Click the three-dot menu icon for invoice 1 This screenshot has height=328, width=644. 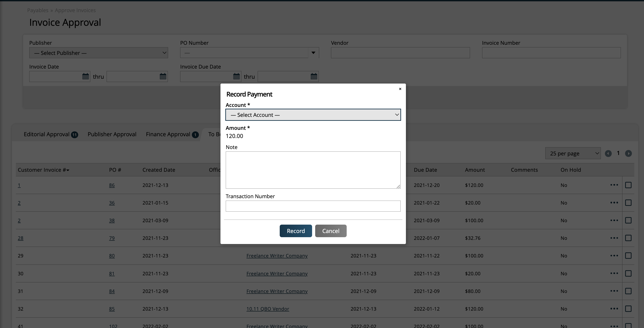614,185
